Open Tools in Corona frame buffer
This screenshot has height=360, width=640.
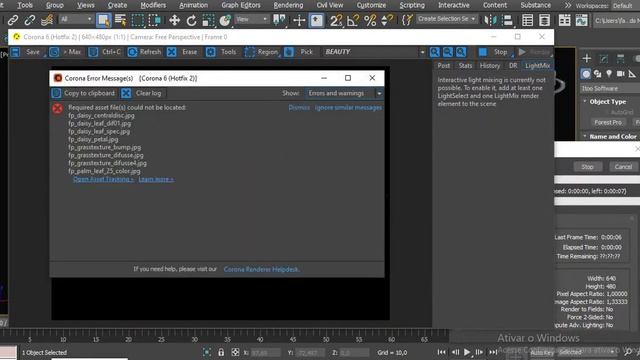[222, 52]
